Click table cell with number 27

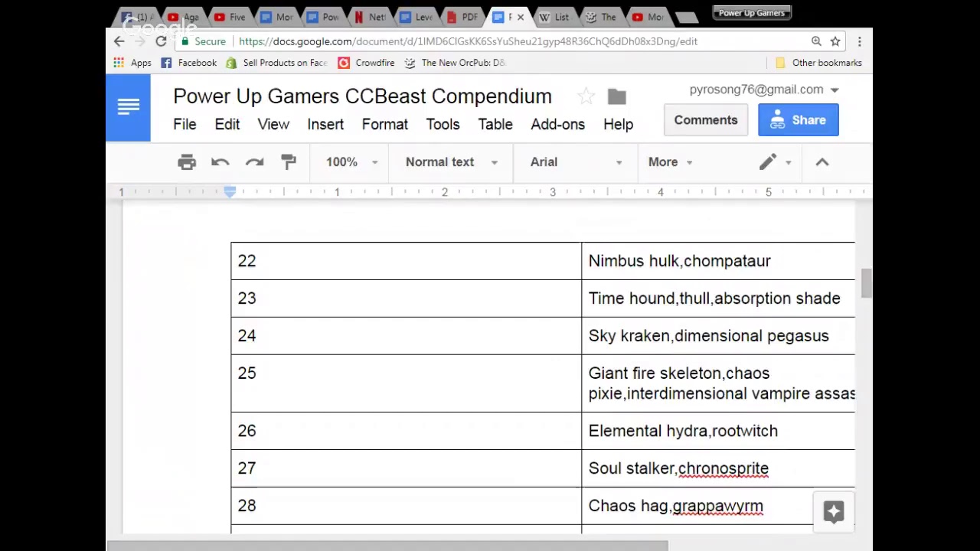pos(406,468)
